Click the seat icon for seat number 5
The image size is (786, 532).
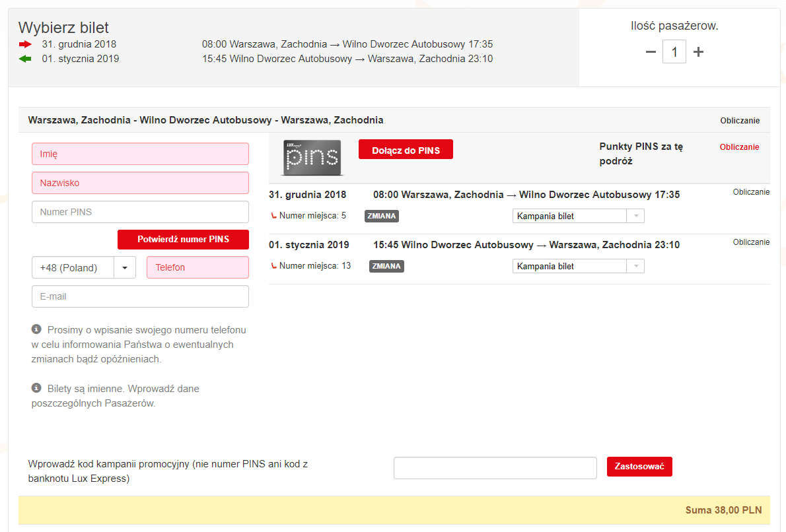click(x=274, y=216)
